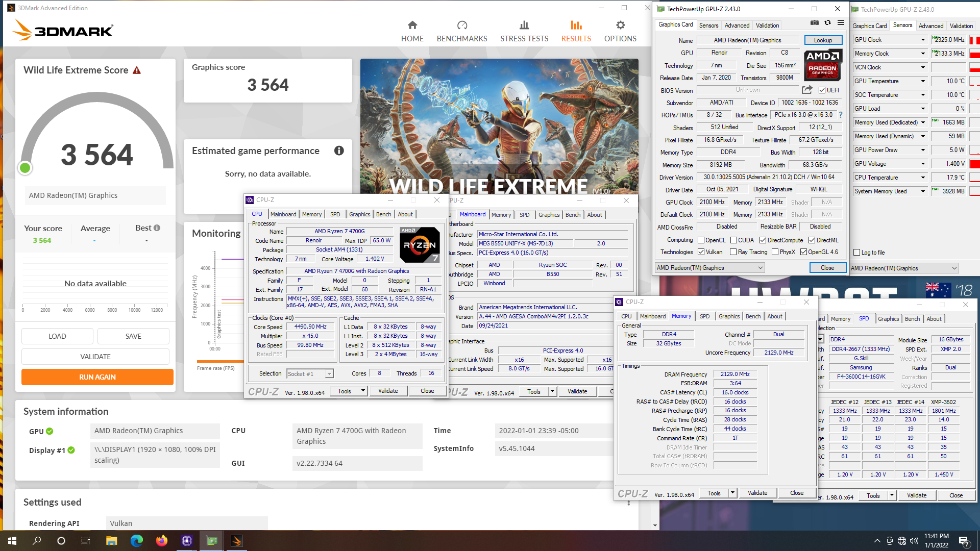Viewport: 980px width, 551px height.
Task: Toggle DirectML checkbox
Action: 812,240
